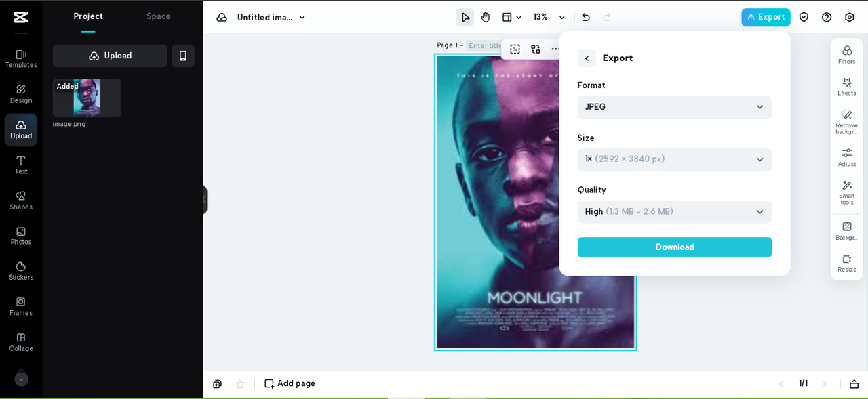
Task: Click the CapCut logo icon
Action: [x=21, y=17]
